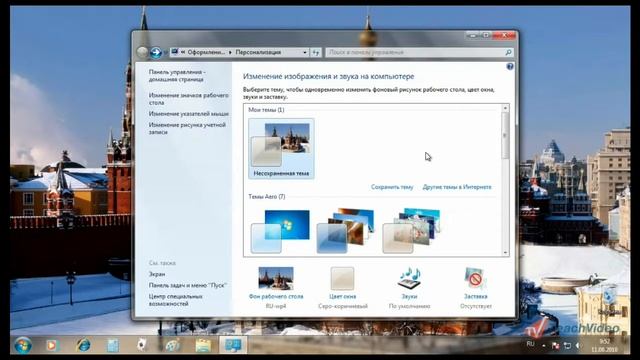Select the second Aero theme with stacked photos
This screenshot has height=360, width=640.
[346, 231]
